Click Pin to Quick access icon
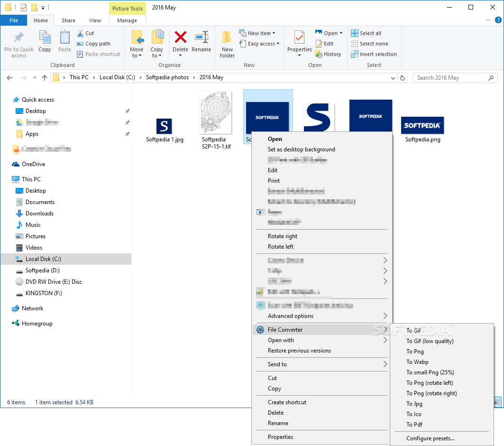The image size is (504, 446). (19, 37)
